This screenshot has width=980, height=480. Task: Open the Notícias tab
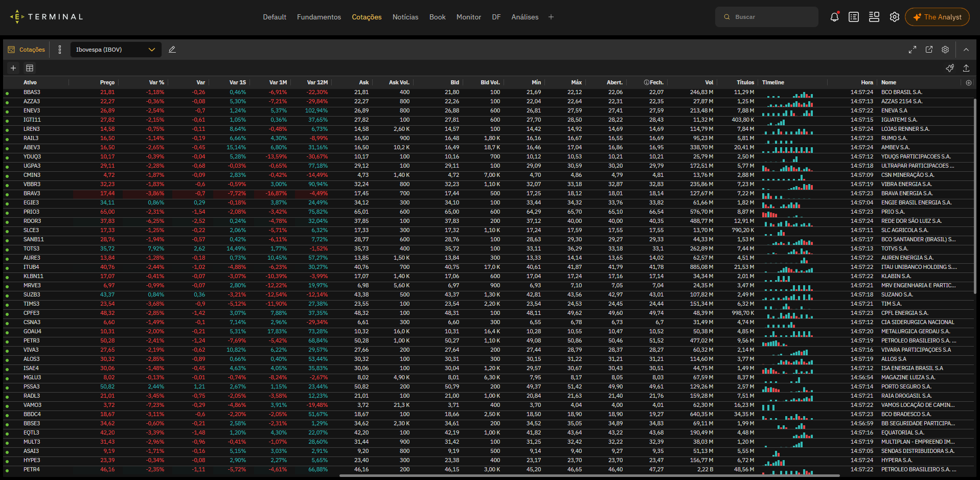(x=405, y=17)
